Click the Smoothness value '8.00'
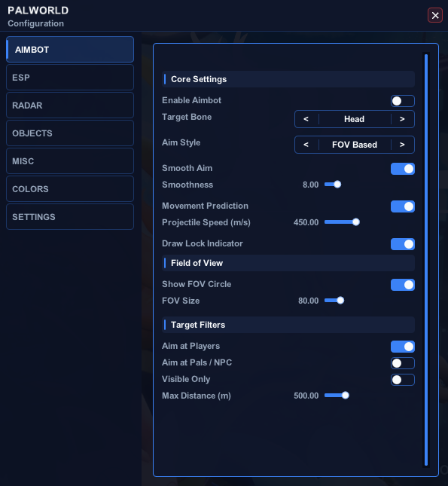The width and height of the screenshot is (448, 486). pyautogui.click(x=310, y=185)
